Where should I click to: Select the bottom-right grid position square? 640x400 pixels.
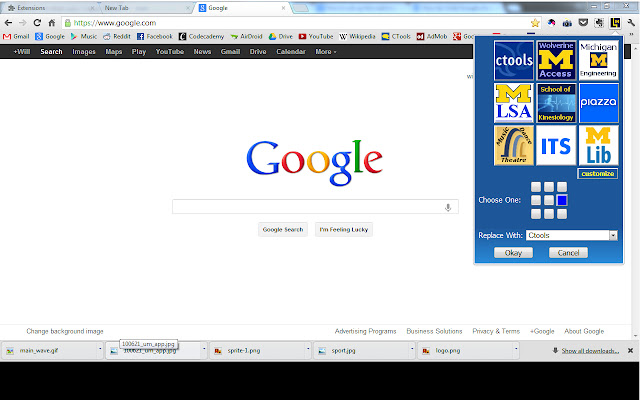(562, 213)
